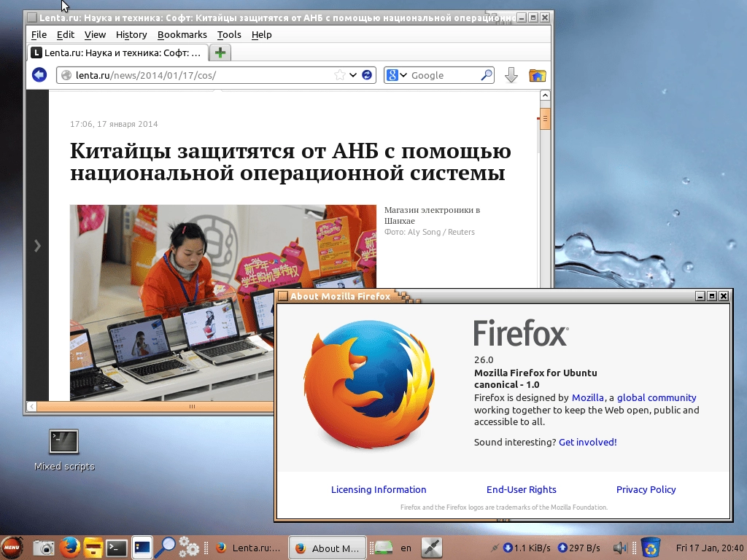Click the clock showing Fri 17 Jan, 20:40
This screenshot has height=560, width=747.
click(709, 548)
